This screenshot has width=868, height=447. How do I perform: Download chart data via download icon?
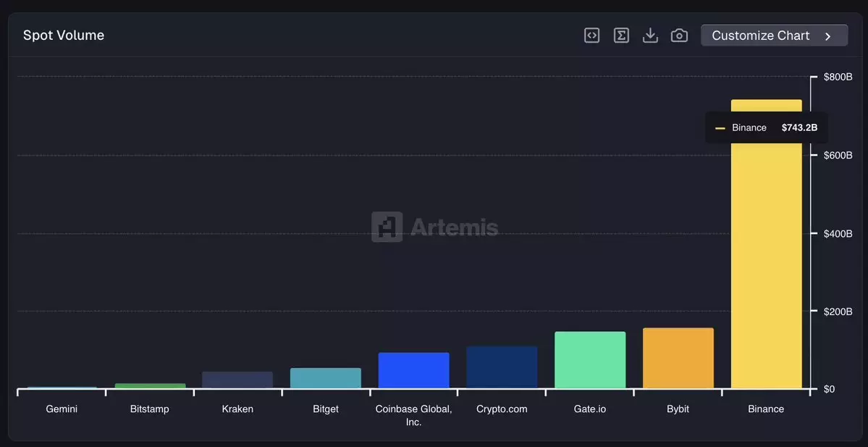click(x=650, y=35)
